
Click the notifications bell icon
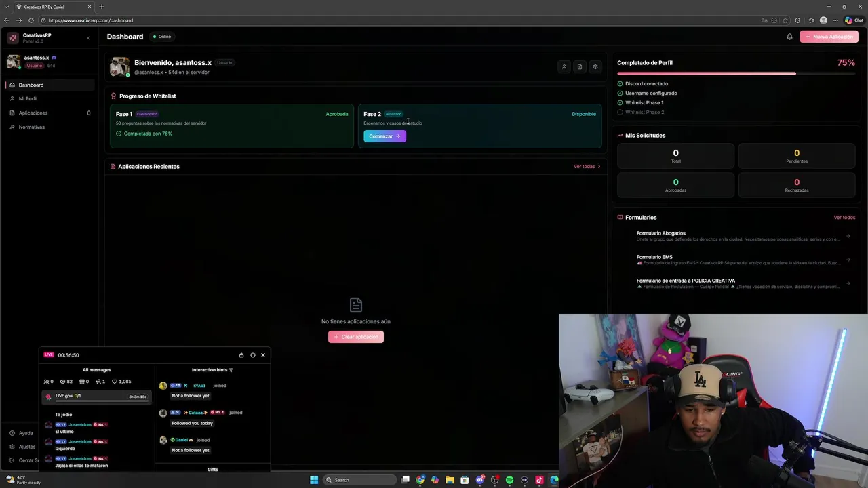[789, 37]
